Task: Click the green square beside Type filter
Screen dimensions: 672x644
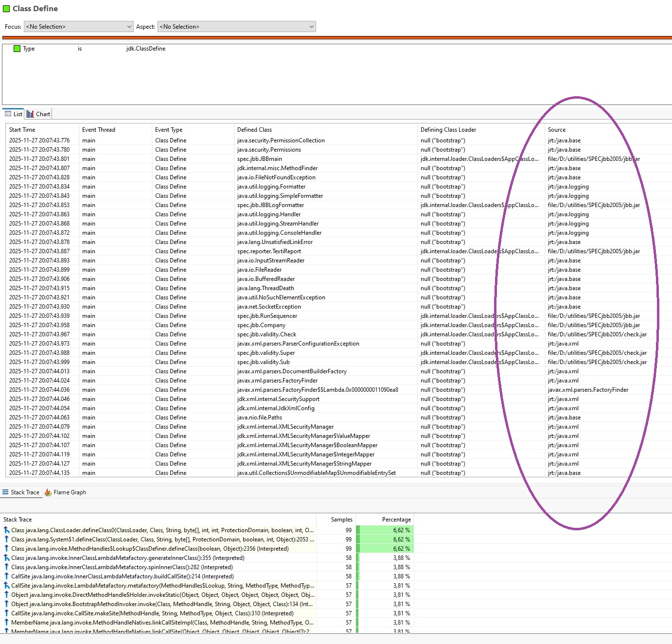Action: (17, 49)
